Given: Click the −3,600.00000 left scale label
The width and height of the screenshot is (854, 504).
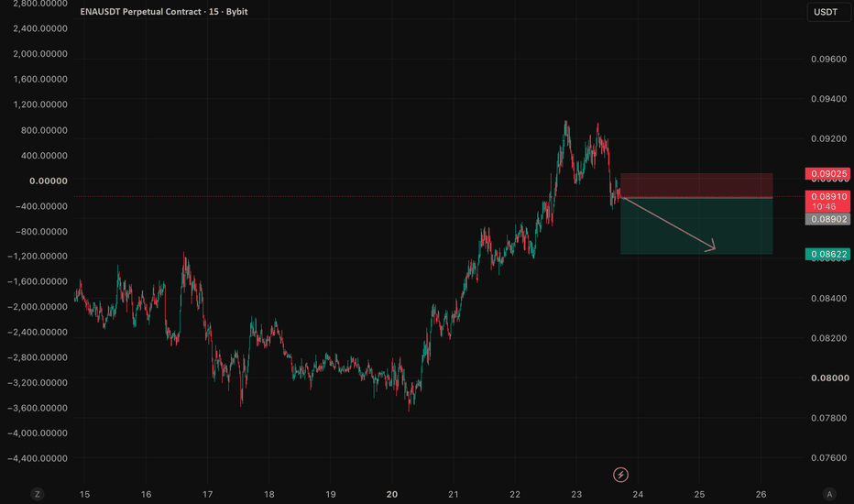Looking at the screenshot, I should [x=38, y=408].
